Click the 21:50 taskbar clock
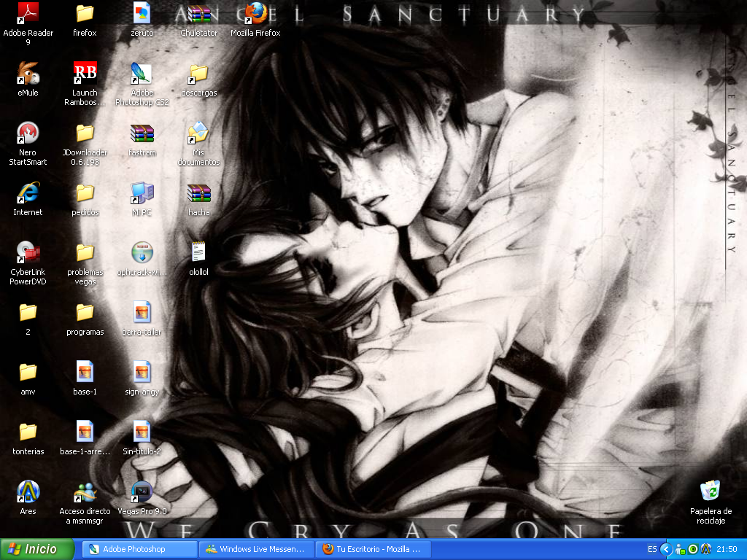This screenshot has width=747, height=560. pyautogui.click(x=727, y=550)
